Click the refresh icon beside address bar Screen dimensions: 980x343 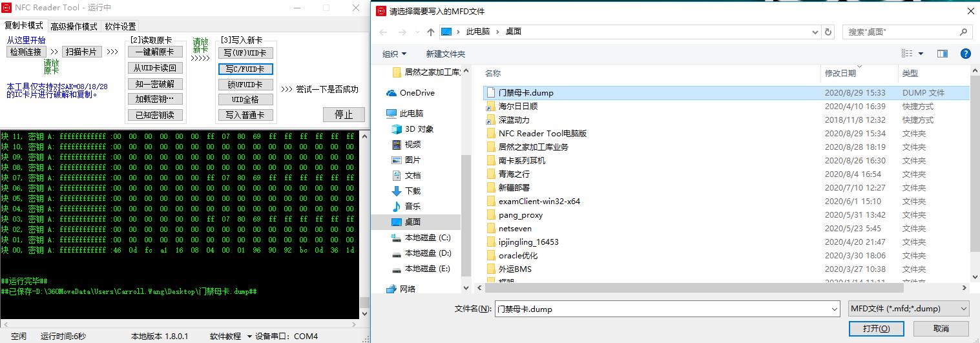tap(829, 32)
